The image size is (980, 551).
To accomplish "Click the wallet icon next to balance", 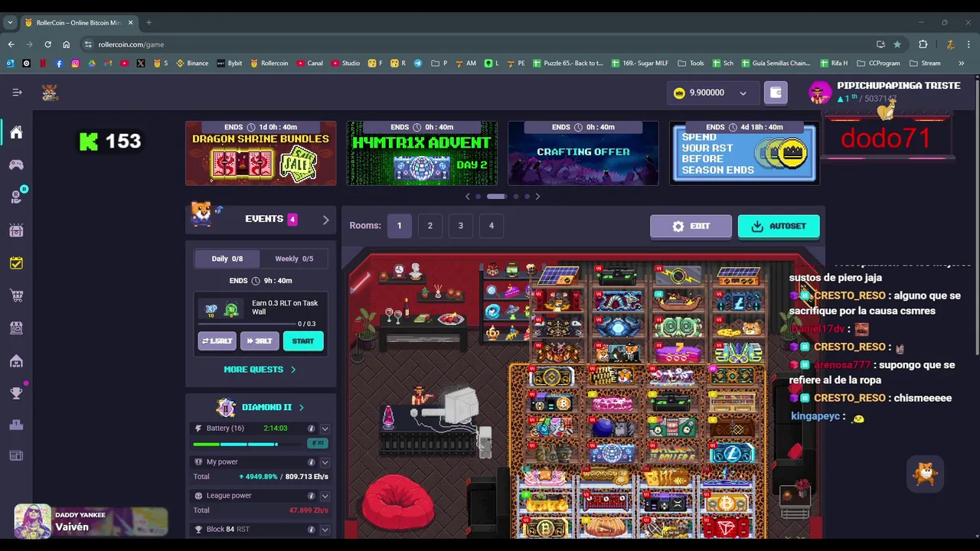I will click(776, 93).
